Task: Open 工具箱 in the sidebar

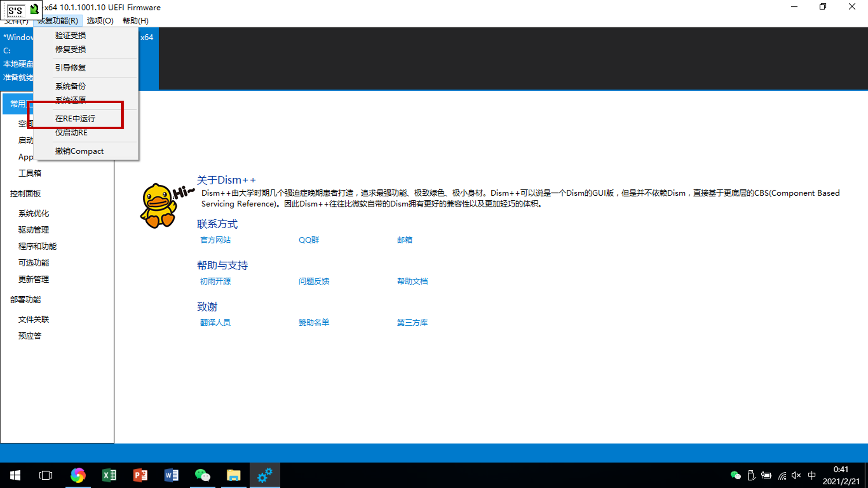Action: coord(30,173)
